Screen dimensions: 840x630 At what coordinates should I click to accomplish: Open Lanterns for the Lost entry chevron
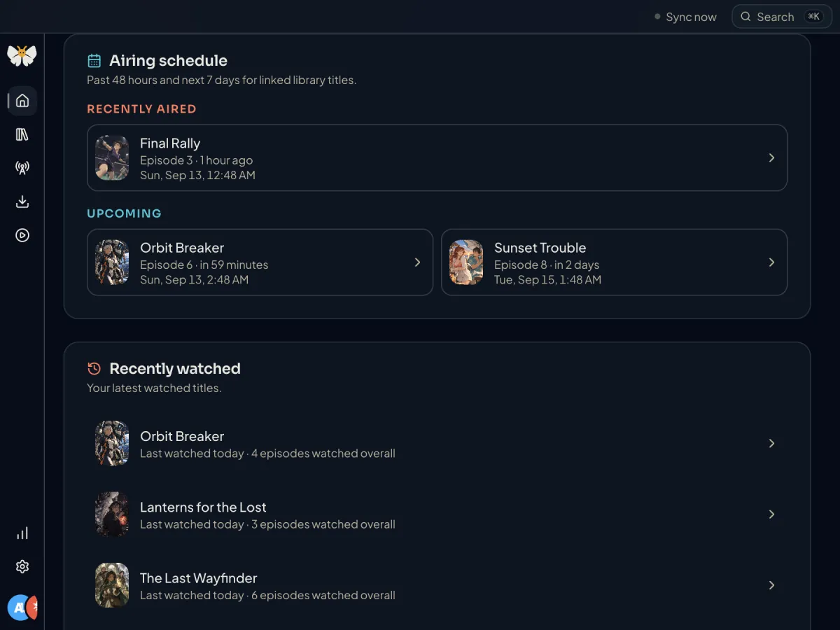coord(771,514)
